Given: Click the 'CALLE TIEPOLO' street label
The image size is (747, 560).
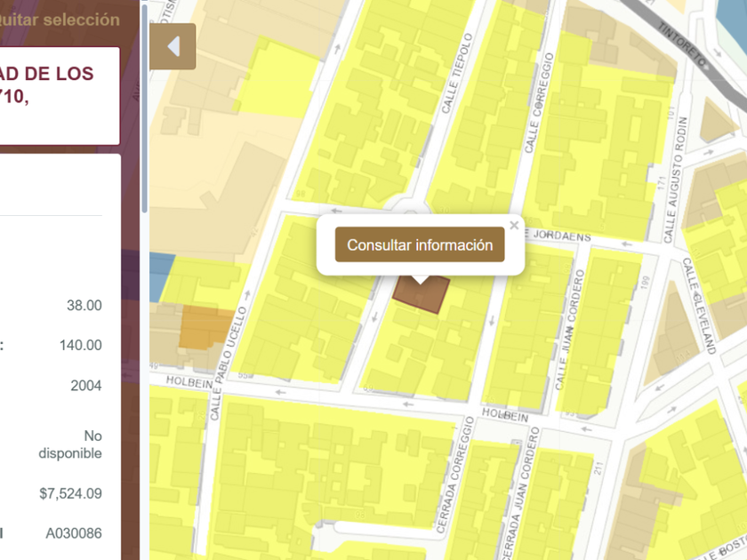Looking at the screenshot, I should pos(457,73).
